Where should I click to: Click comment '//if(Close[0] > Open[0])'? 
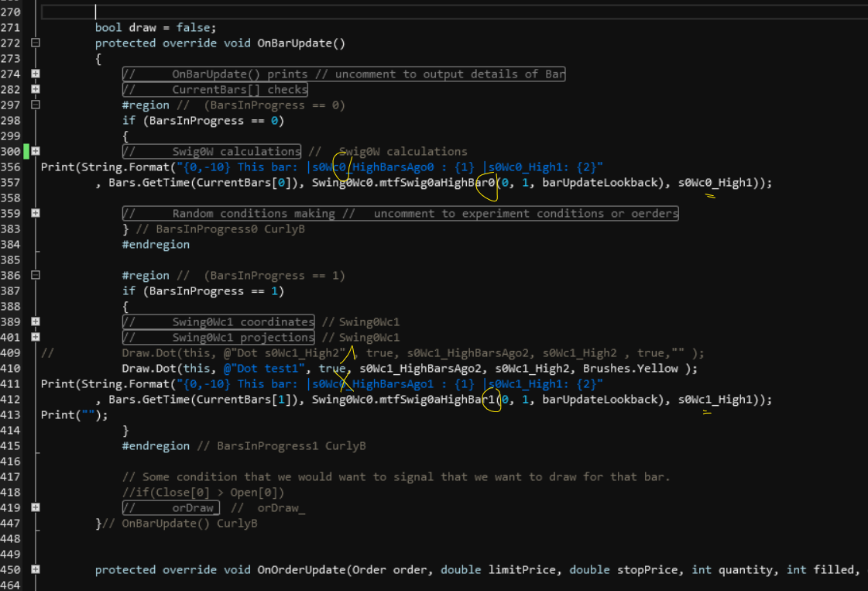pyautogui.click(x=203, y=493)
